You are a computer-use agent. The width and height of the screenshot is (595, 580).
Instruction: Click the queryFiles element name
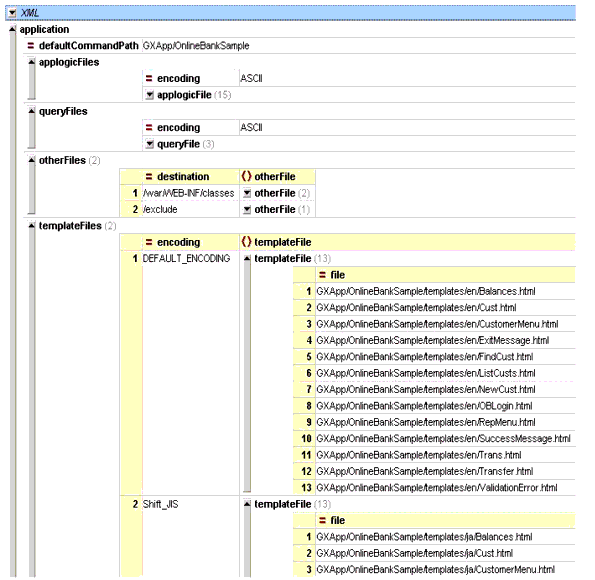[63, 111]
